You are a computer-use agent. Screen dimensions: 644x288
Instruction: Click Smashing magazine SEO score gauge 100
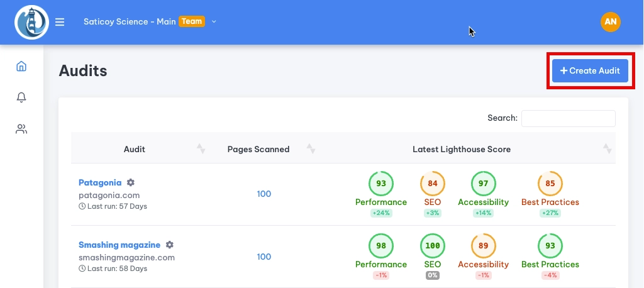[433, 246]
